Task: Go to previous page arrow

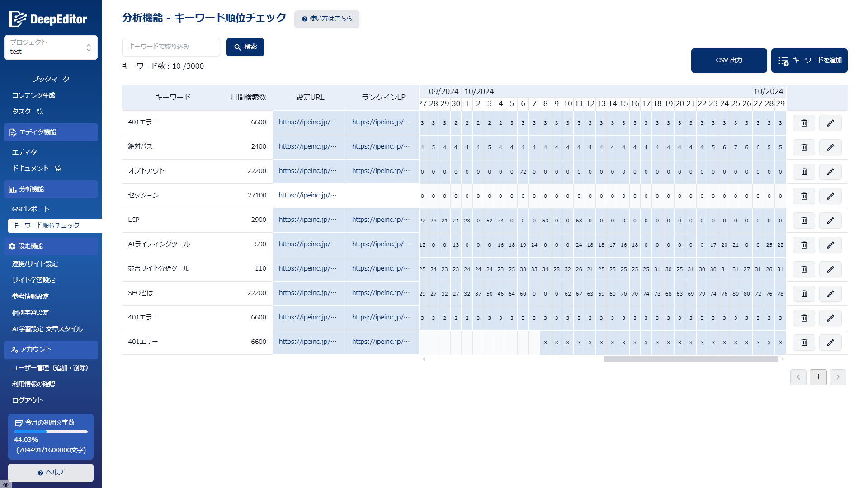Action: tap(798, 377)
